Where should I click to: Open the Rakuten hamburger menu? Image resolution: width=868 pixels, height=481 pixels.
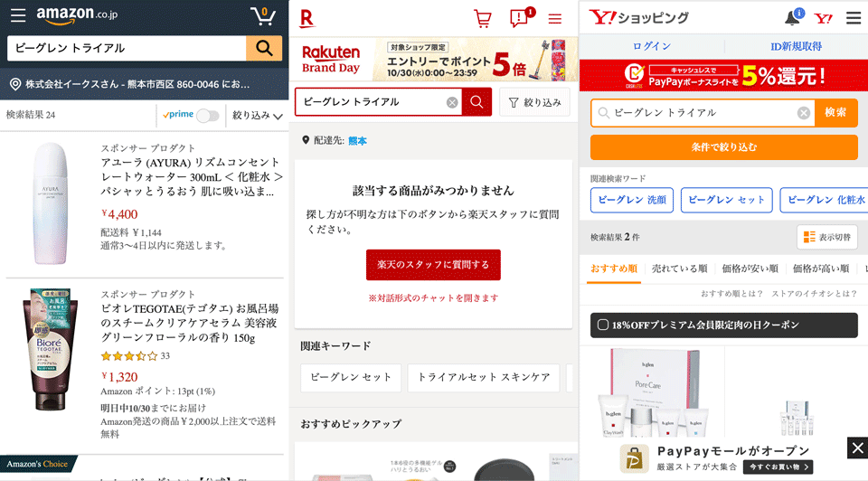(x=554, y=19)
